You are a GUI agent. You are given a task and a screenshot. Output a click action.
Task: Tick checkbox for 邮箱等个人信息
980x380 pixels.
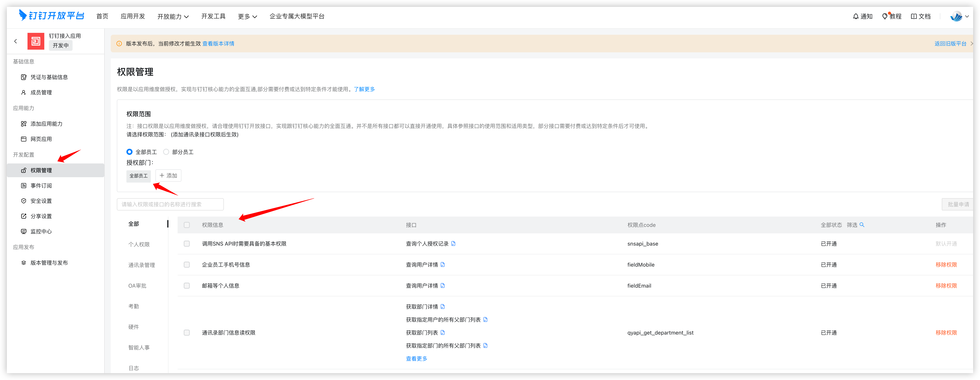click(187, 286)
